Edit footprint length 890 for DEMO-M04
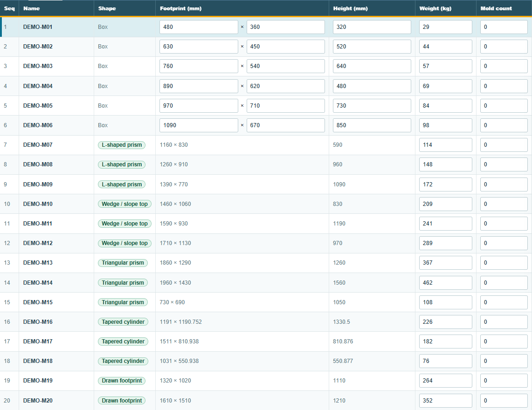The width and height of the screenshot is (532, 410). [199, 86]
